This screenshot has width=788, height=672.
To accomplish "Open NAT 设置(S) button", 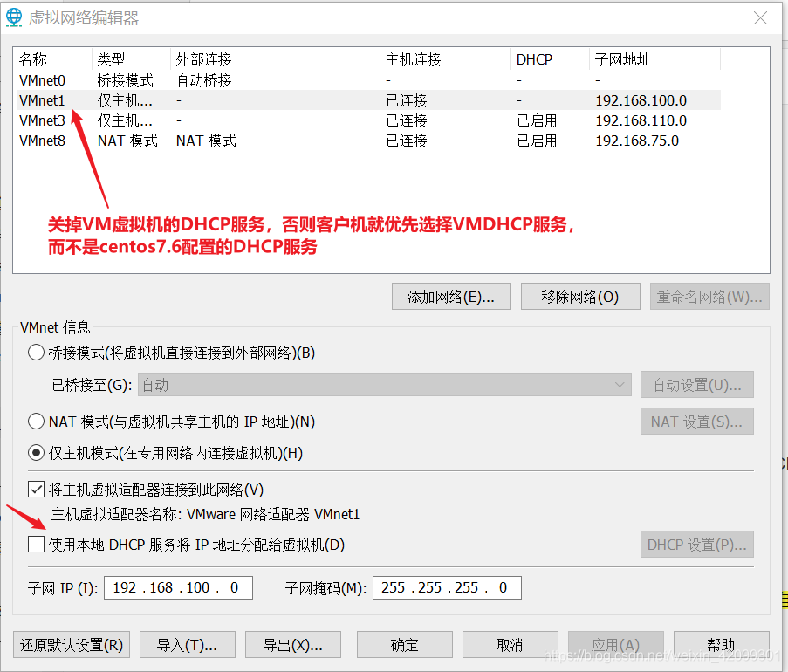I will 697,422.
